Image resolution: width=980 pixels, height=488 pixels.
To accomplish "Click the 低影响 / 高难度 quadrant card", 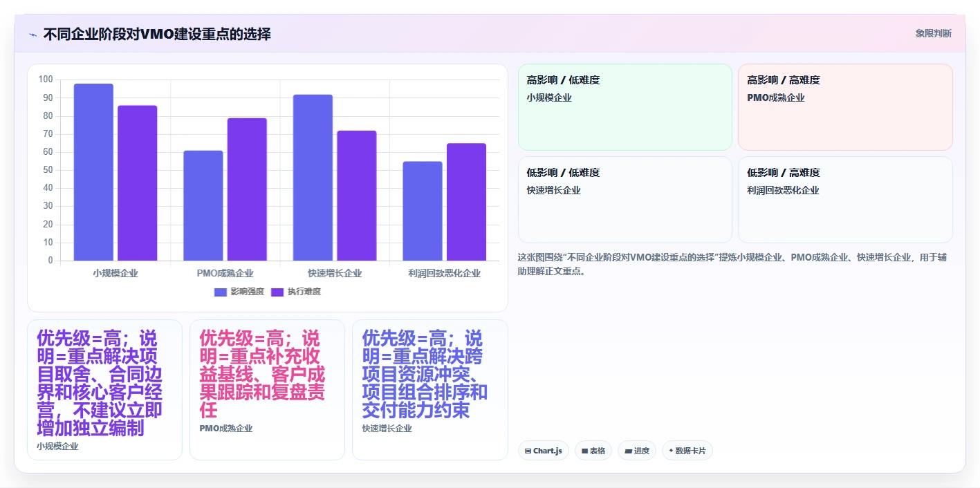I will point(845,200).
